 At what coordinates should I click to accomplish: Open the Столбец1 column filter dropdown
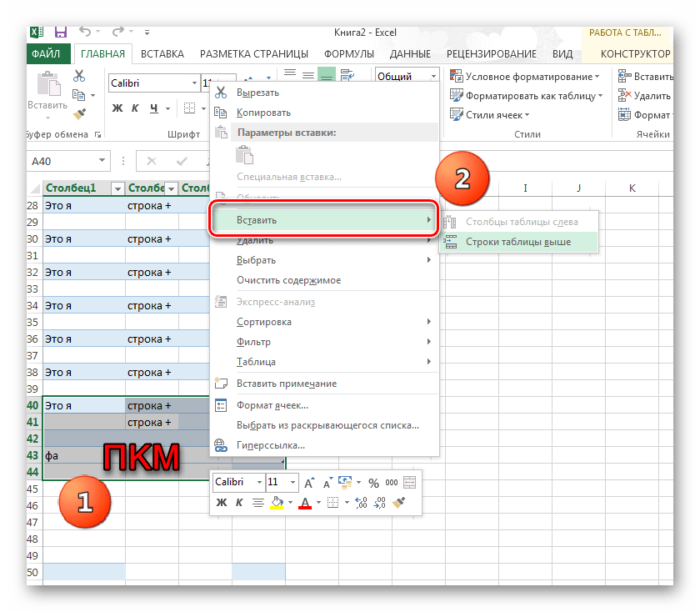coord(117,188)
